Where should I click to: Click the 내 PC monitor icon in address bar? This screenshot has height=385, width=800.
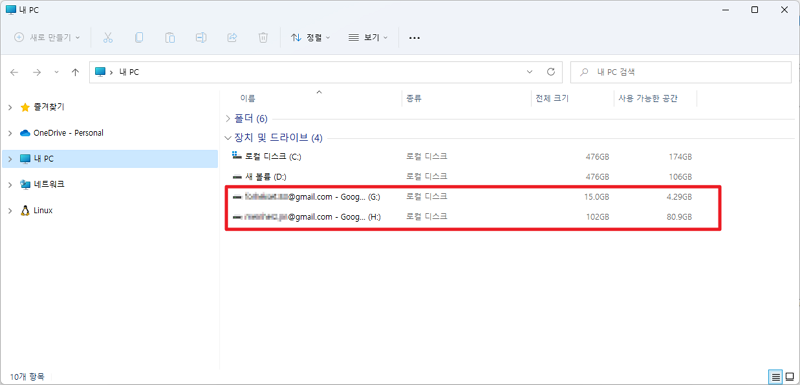pyautogui.click(x=100, y=72)
